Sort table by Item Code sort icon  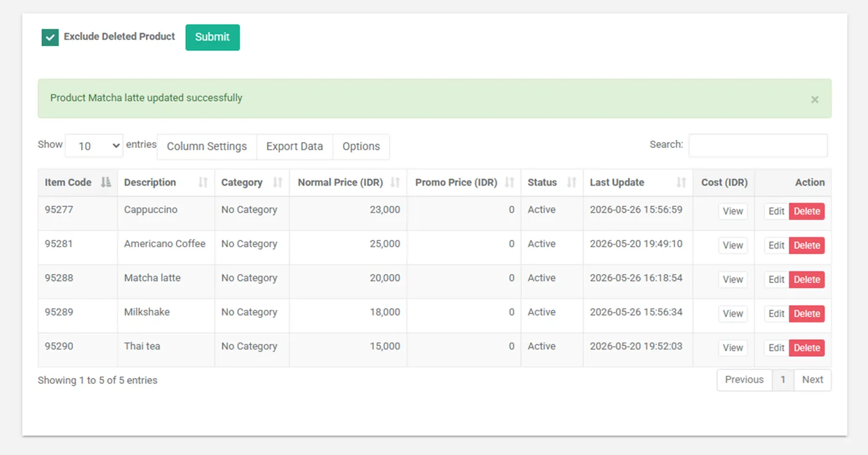click(x=105, y=183)
